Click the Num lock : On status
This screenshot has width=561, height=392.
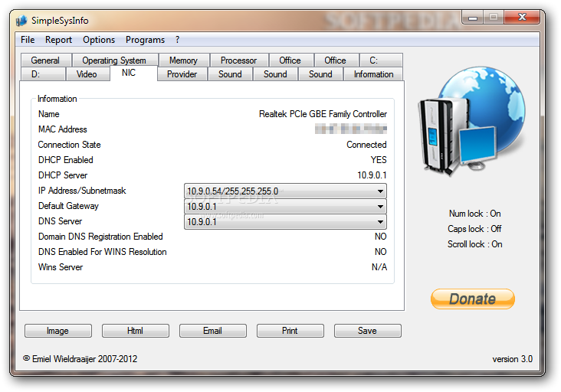(474, 214)
